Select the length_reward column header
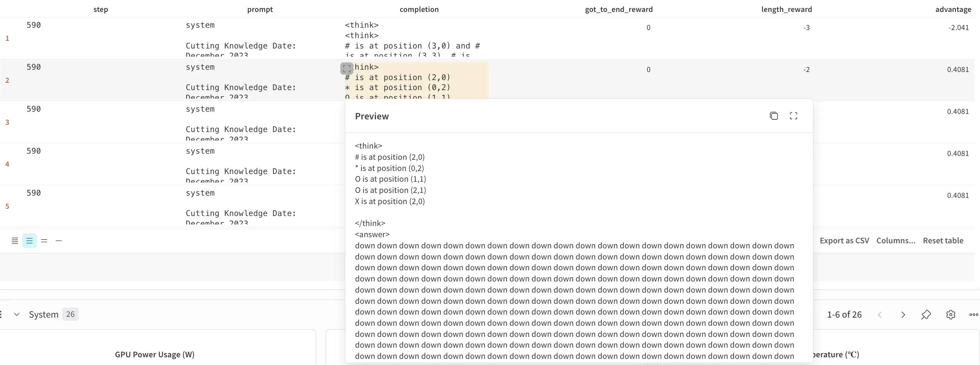Screen dimensions: 980x365 tap(786, 9)
